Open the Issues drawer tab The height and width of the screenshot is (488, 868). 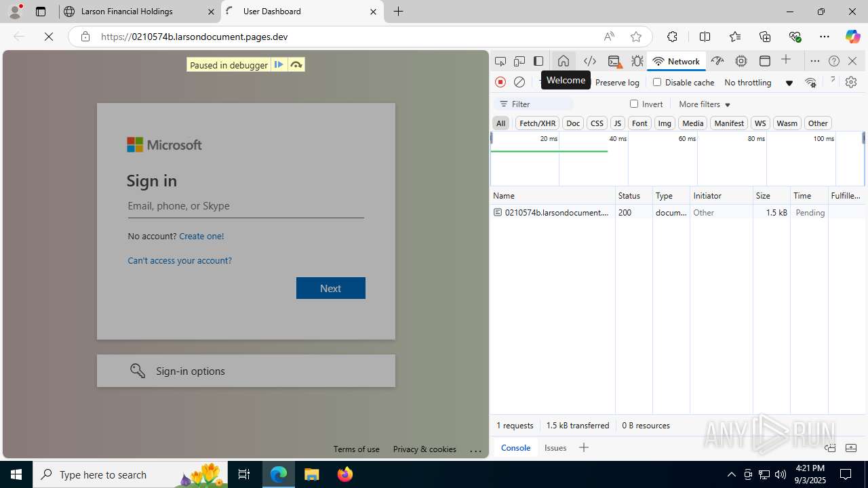click(555, 448)
